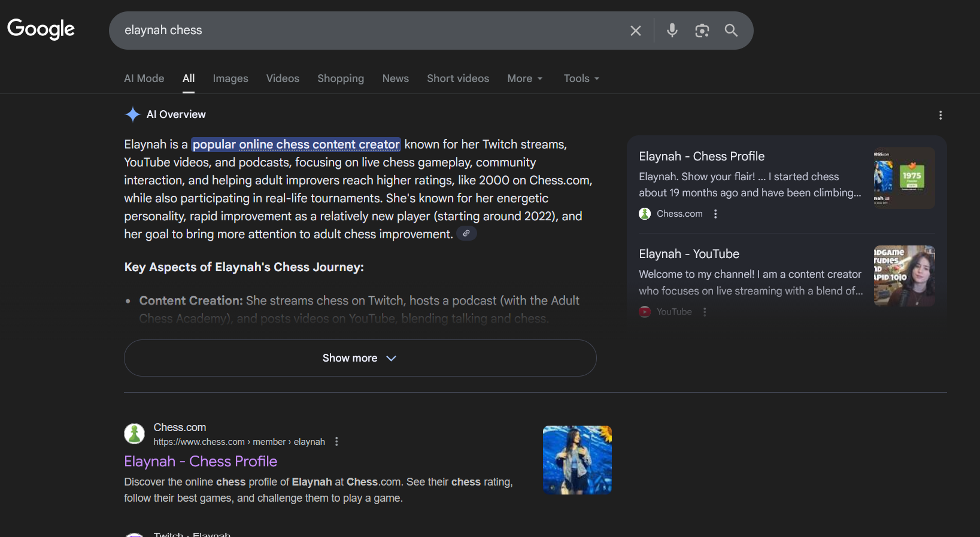The image size is (980, 537).
Task: Open AI Overview three-dot options menu
Action: click(x=940, y=115)
